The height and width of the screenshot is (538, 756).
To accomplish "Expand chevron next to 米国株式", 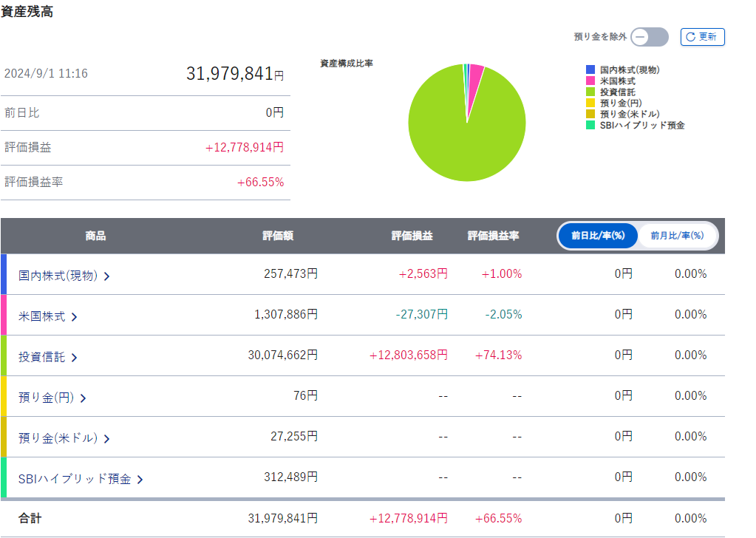I will [75, 317].
